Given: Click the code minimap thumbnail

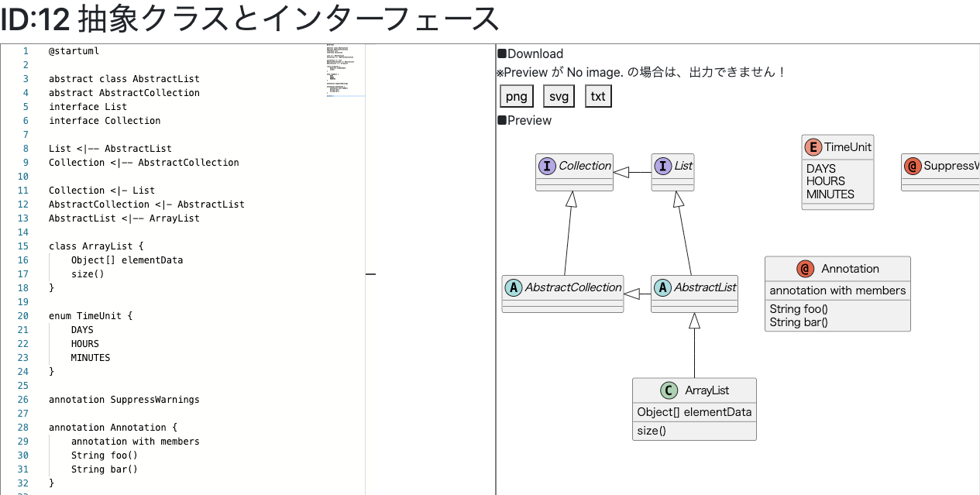Looking at the screenshot, I should (345, 71).
